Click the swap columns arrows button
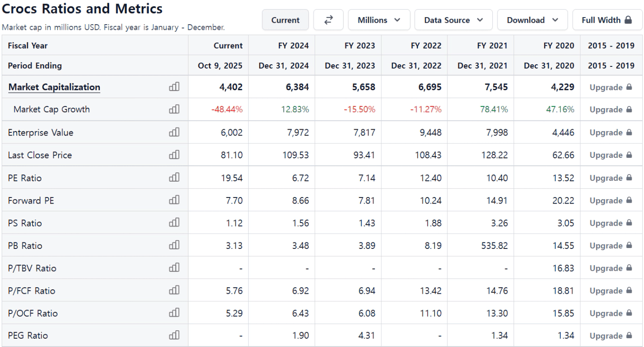This screenshot has width=644, height=347. coord(328,20)
